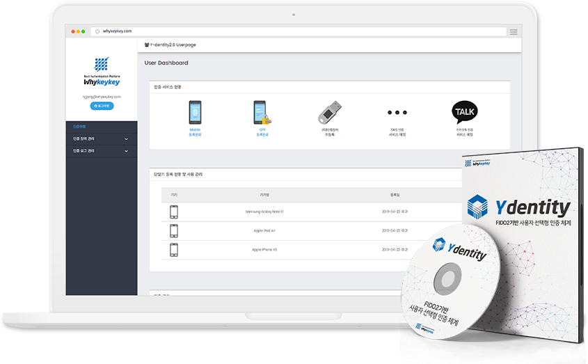Click the SMS label under the three dots
Screen dimensions: 588x364
(397, 132)
